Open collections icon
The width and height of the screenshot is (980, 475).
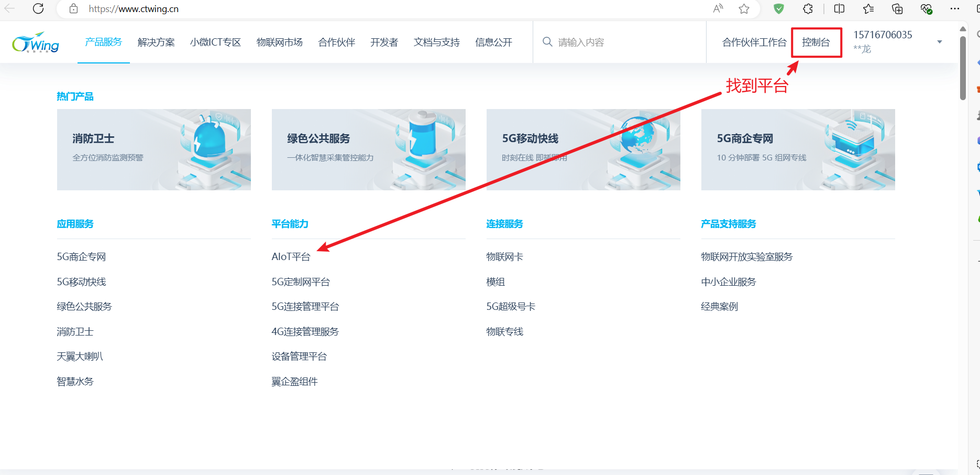pos(897,8)
